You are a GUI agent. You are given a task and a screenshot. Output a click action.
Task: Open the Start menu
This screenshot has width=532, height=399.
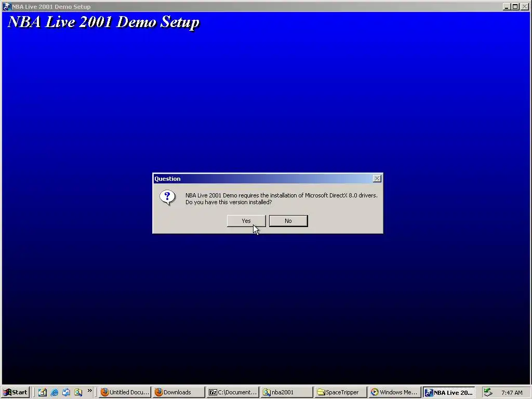15,392
